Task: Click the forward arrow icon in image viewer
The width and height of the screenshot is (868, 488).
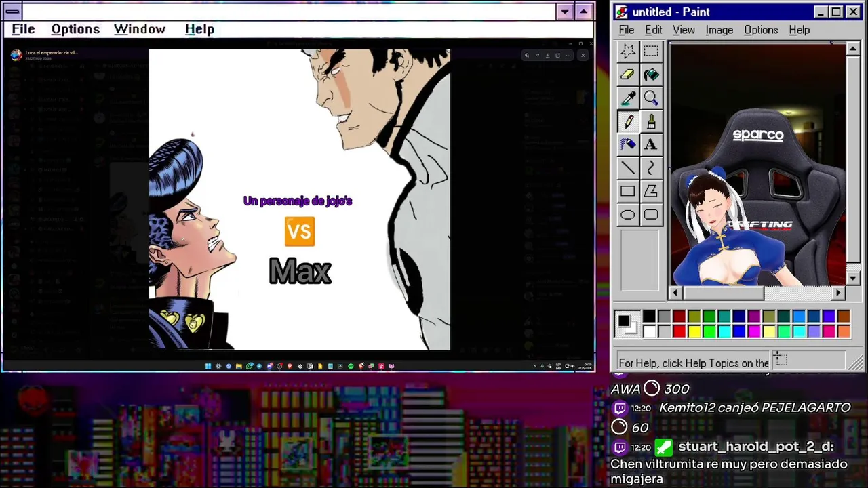Action: tap(537, 56)
